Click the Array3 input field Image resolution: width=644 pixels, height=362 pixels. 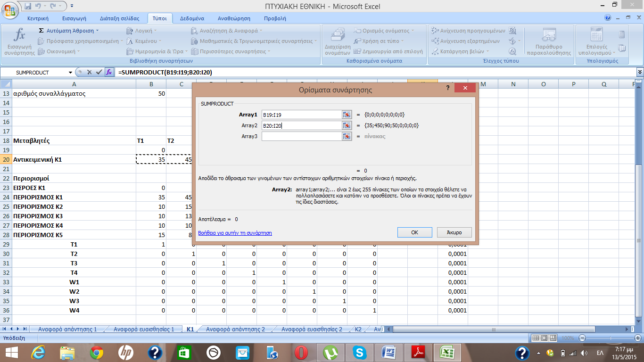click(301, 136)
